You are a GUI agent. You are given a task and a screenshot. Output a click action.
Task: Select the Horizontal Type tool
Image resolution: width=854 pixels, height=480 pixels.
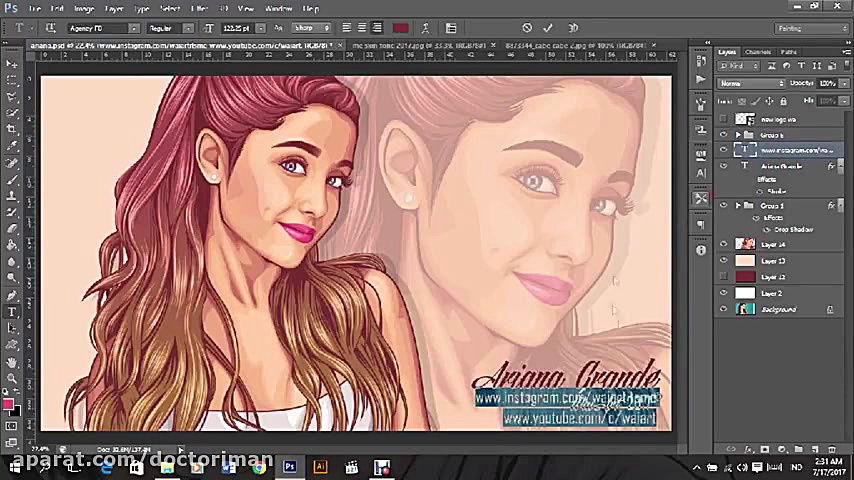tap(12, 312)
